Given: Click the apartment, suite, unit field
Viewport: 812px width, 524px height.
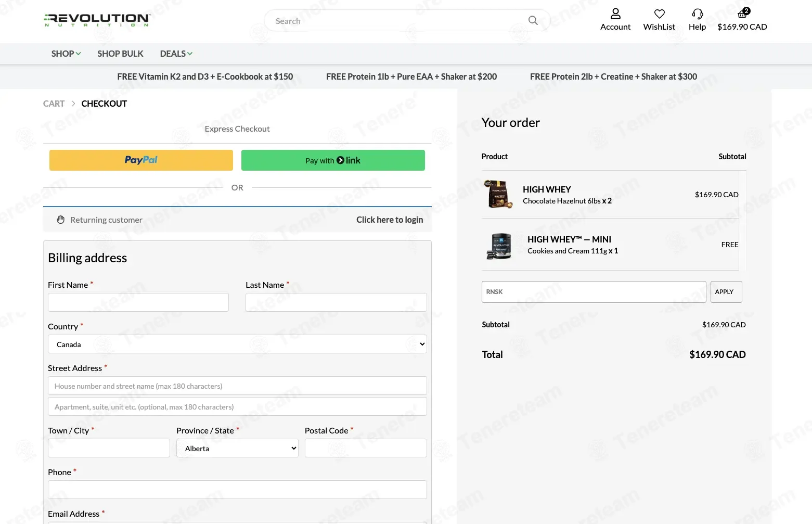Looking at the screenshot, I should 237,406.
